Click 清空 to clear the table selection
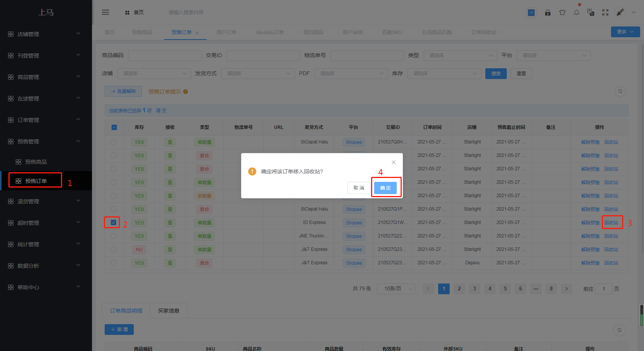This screenshot has width=644, height=351. [161, 110]
